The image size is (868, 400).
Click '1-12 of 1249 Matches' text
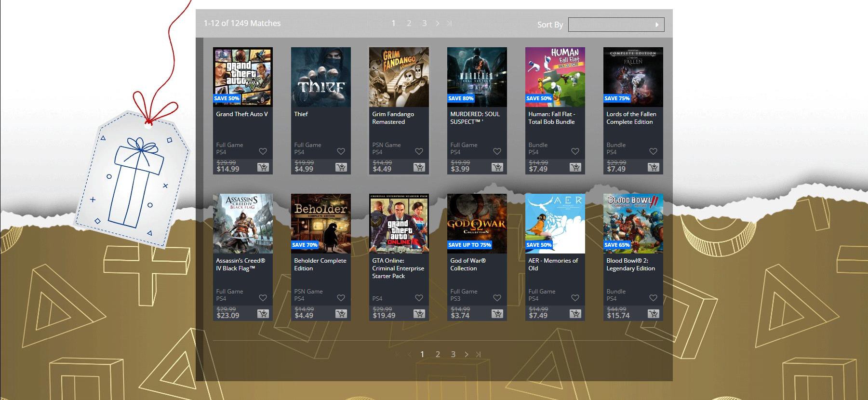(242, 23)
